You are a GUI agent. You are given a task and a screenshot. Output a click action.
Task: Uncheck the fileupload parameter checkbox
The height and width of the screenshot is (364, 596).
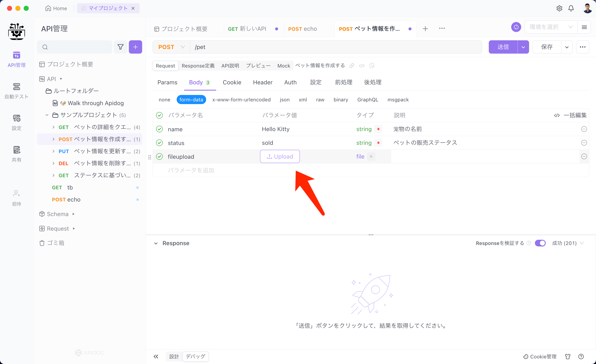pos(159,156)
